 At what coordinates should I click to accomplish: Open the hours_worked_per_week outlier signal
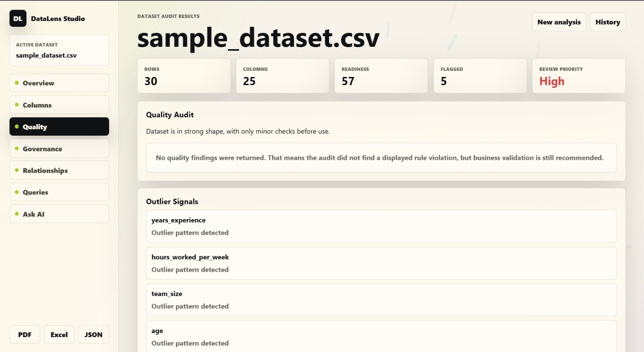coord(381,263)
